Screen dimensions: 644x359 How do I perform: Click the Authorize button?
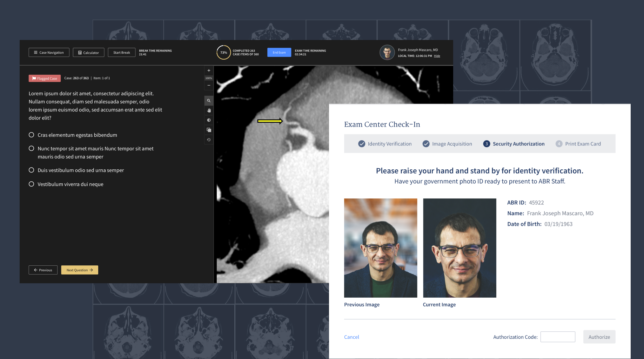coord(599,337)
